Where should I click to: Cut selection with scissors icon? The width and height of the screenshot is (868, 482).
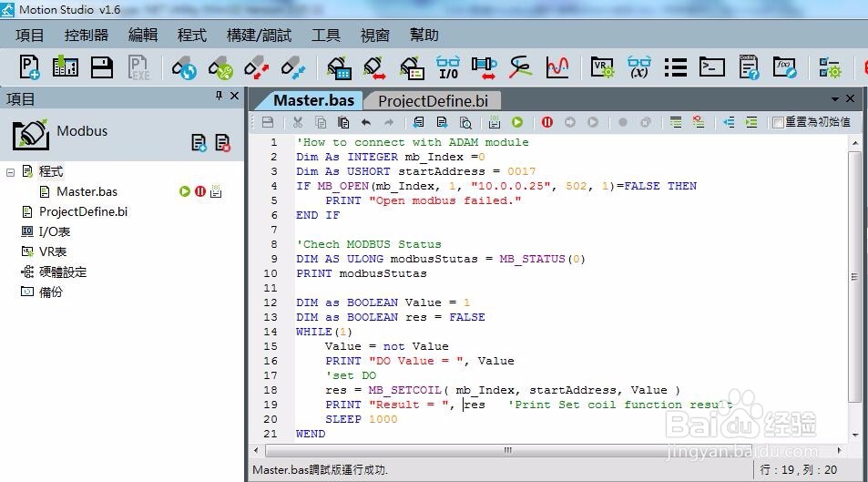coord(298,122)
